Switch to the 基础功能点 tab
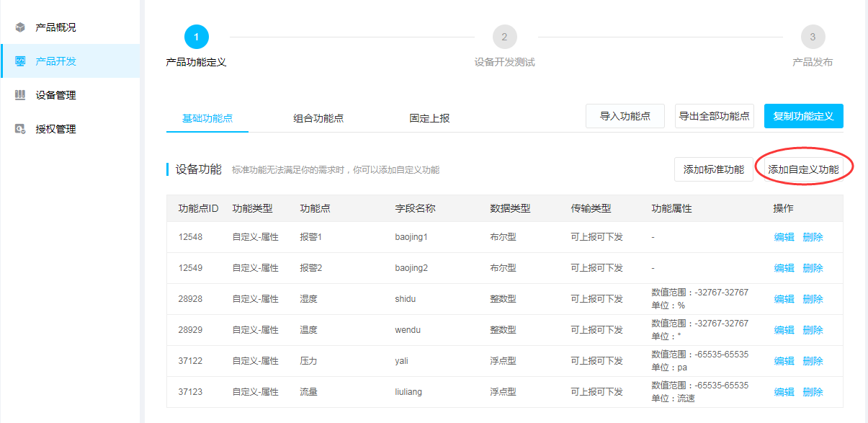The height and width of the screenshot is (423, 868). pos(207,118)
